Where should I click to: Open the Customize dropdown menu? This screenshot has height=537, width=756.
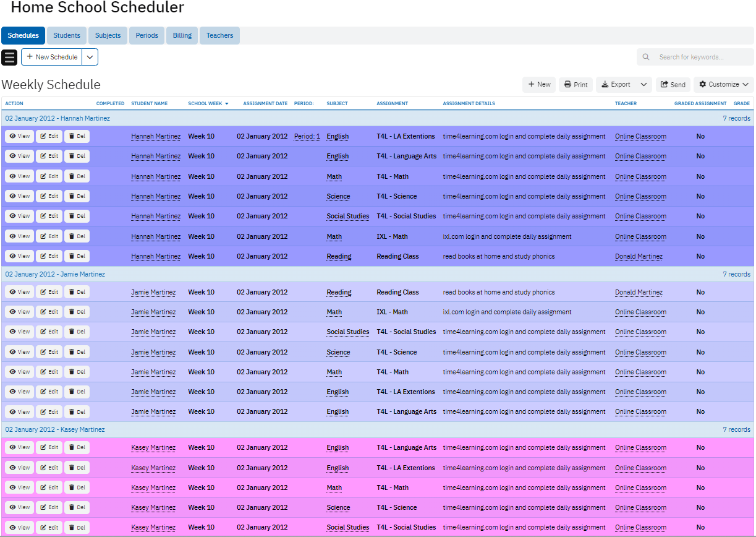[x=723, y=85]
